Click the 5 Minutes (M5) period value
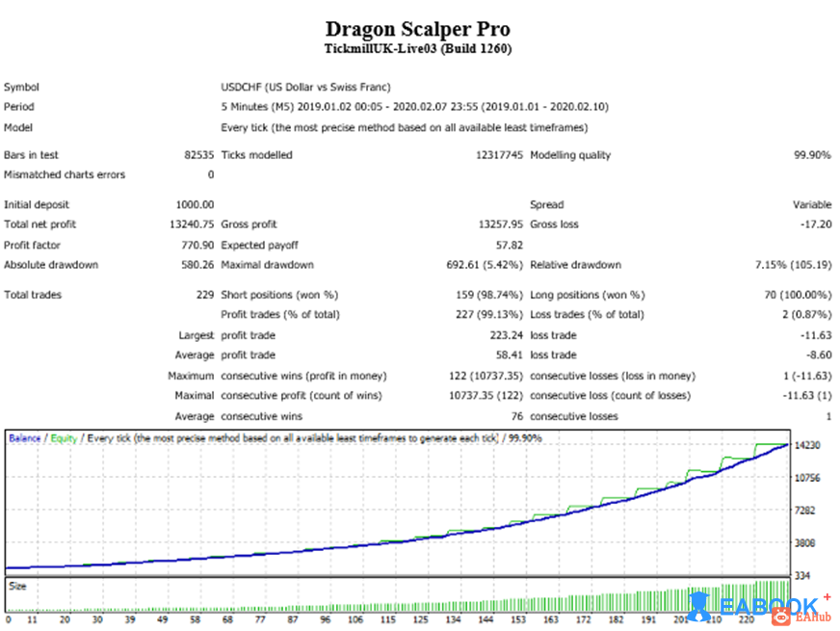Image resolution: width=840 pixels, height=631 pixels. coord(415,107)
